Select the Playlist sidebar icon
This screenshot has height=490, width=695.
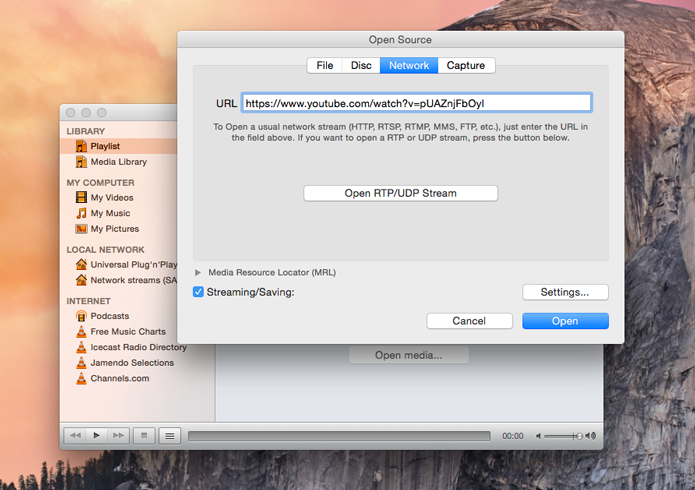pyautogui.click(x=81, y=146)
